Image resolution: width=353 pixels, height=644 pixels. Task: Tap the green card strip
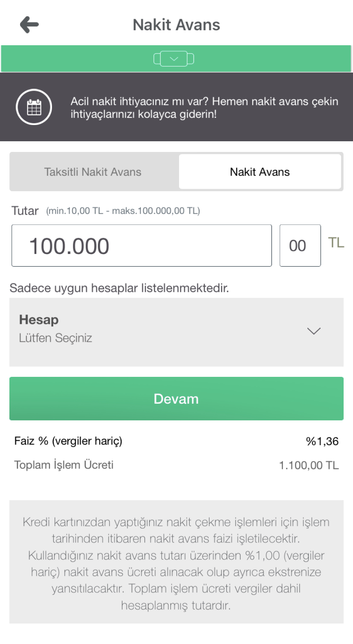coord(176,58)
